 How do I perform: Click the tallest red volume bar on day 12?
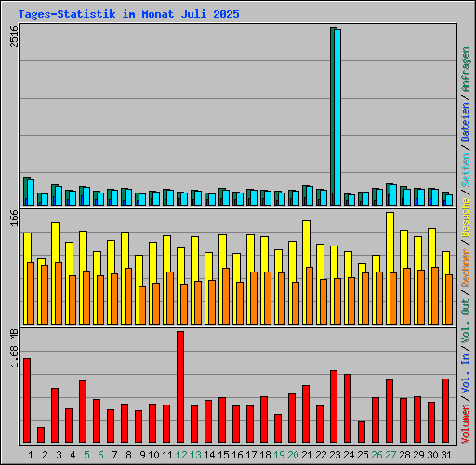[180, 387]
